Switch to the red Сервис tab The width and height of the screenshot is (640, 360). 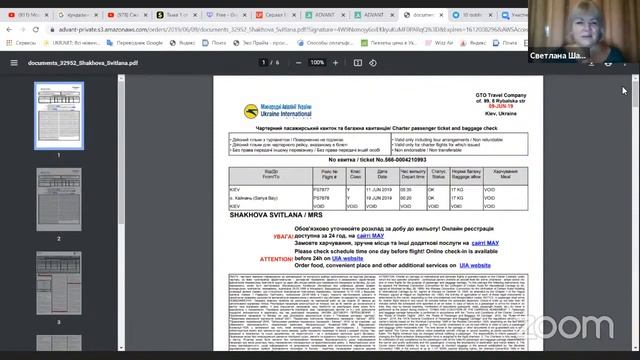(275, 15)
